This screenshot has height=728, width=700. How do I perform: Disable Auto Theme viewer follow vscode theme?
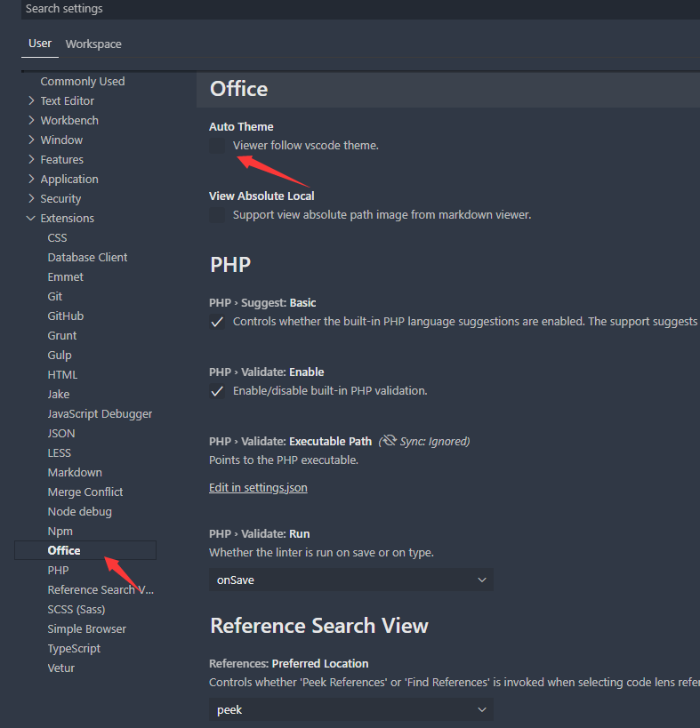pyautogui.click(x=216, y=145)
